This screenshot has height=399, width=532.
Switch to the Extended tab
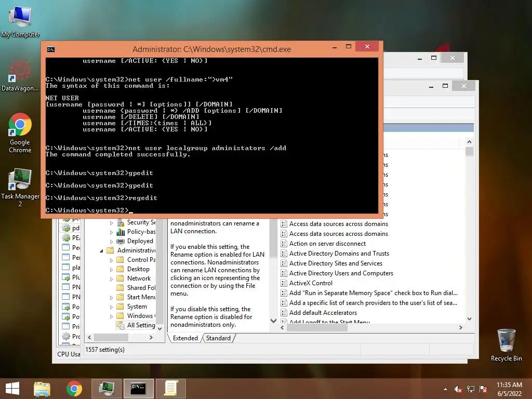(x=185, y=338)
